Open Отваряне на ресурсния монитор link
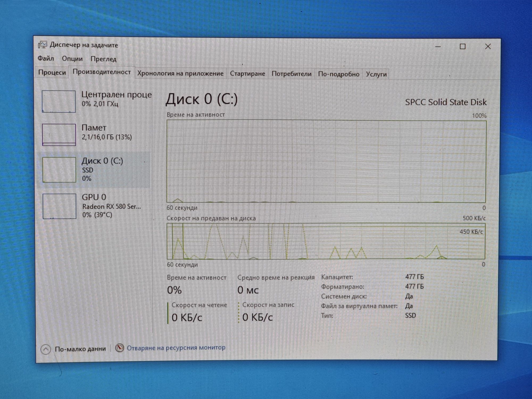 click(x=176, y=348)
